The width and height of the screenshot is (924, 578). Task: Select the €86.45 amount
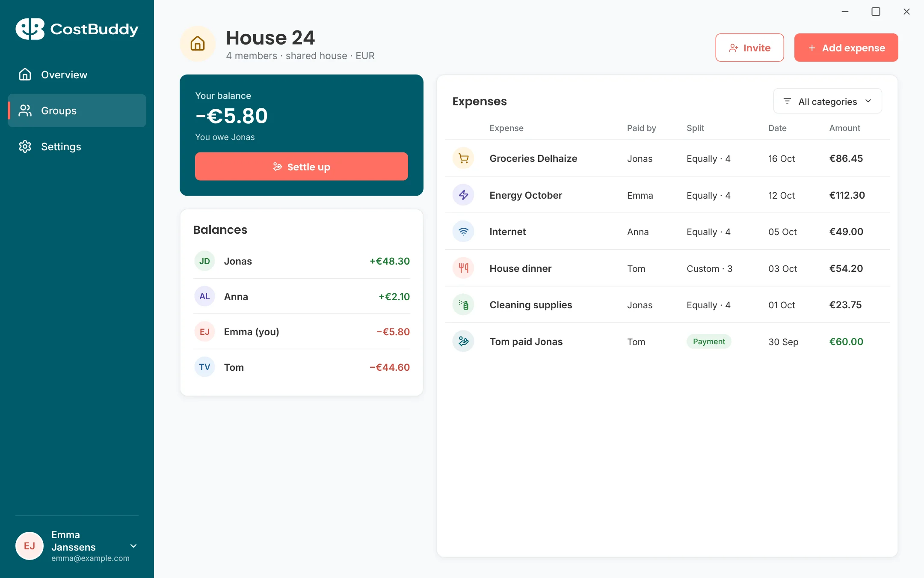[x=846, y=158]
